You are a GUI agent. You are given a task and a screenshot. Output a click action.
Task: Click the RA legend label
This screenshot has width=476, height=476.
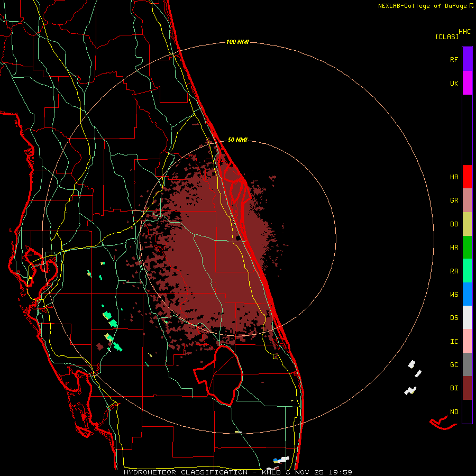tap(454, 271)
